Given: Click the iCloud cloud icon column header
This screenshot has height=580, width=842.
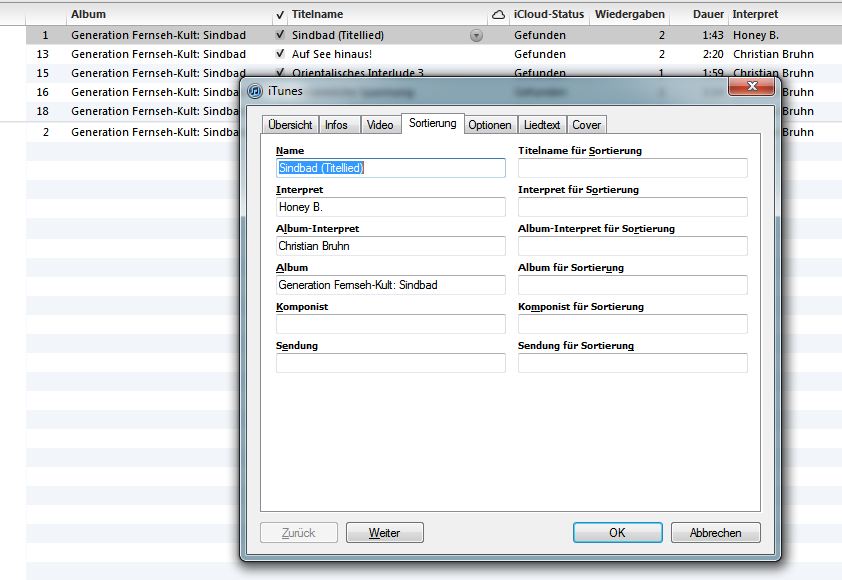Looking at the screenshot, I should click(x=498, y=15).
